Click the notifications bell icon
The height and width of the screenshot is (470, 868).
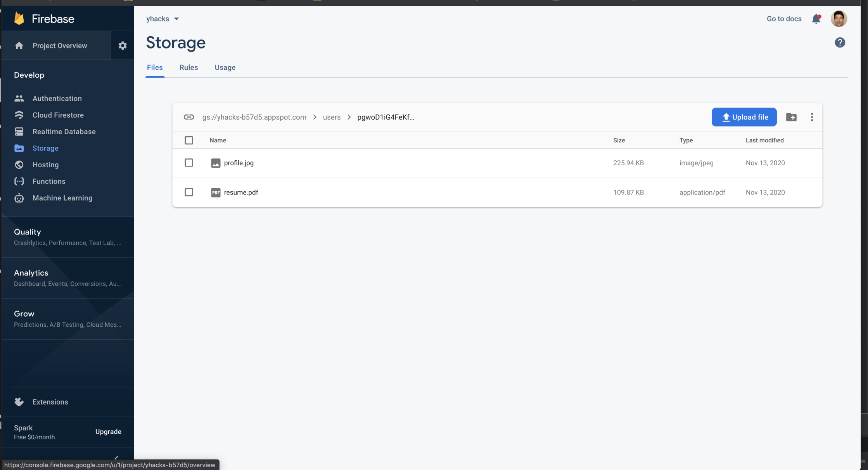click(x=816, y=19)
